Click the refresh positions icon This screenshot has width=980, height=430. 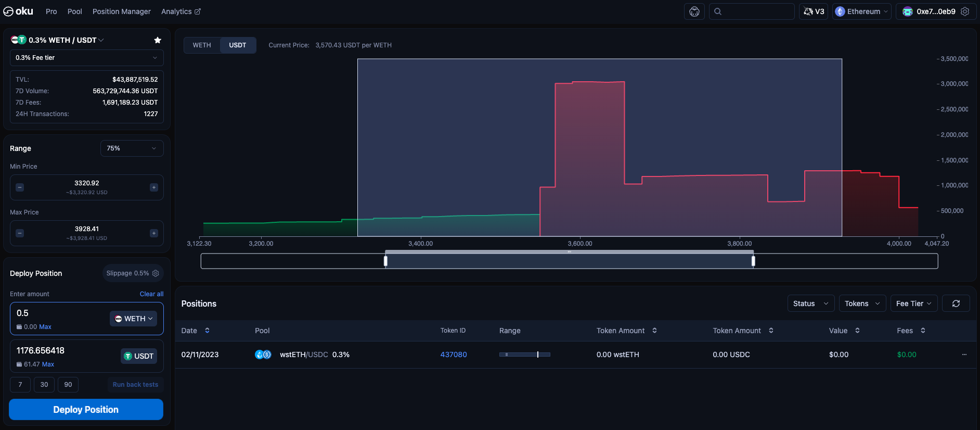click(x=956, y=303)
